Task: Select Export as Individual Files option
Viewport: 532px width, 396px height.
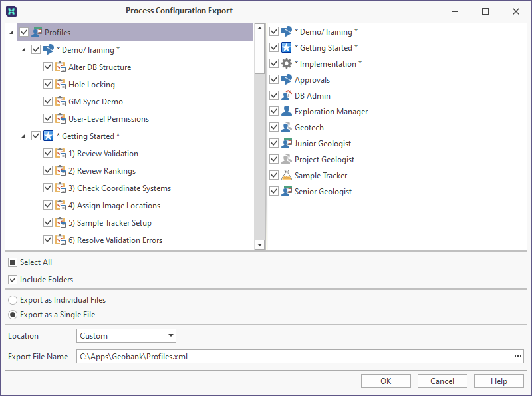Action: [13, 300]
